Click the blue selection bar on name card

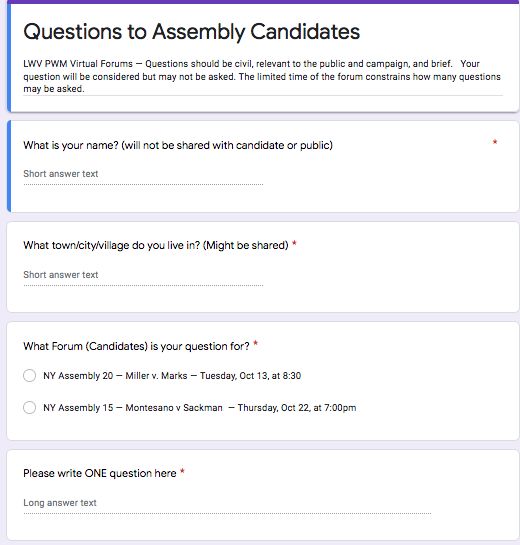[9, 166]
